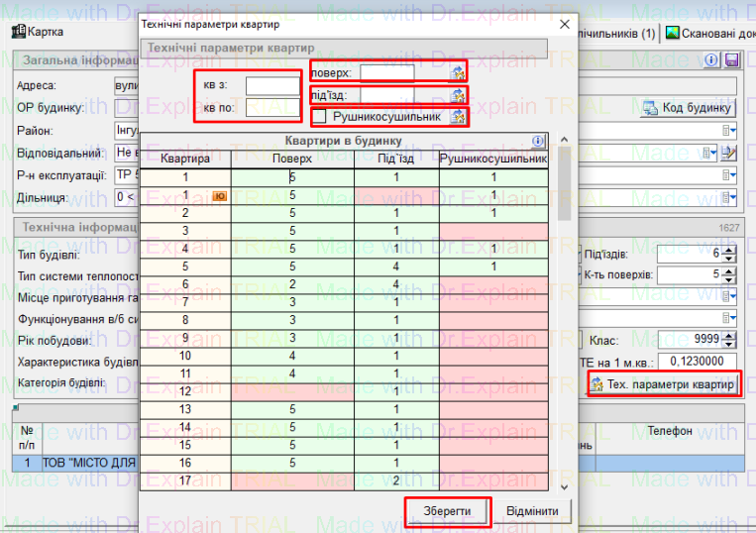Switch to the Картка tab
Image resolution: width=756 pixels, height=533 pixels.
point(38,32)
